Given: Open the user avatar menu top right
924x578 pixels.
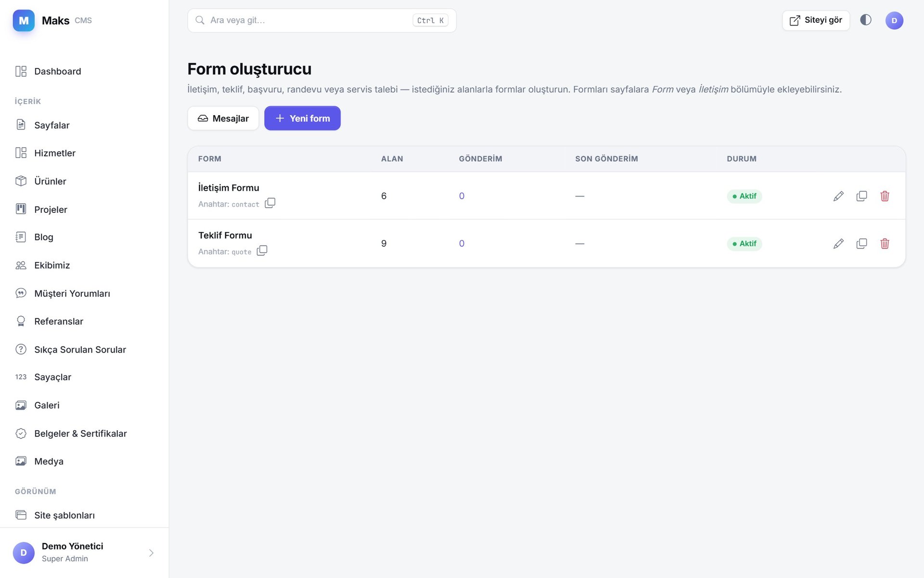Looking at the screenshot, I should point(894,20).
